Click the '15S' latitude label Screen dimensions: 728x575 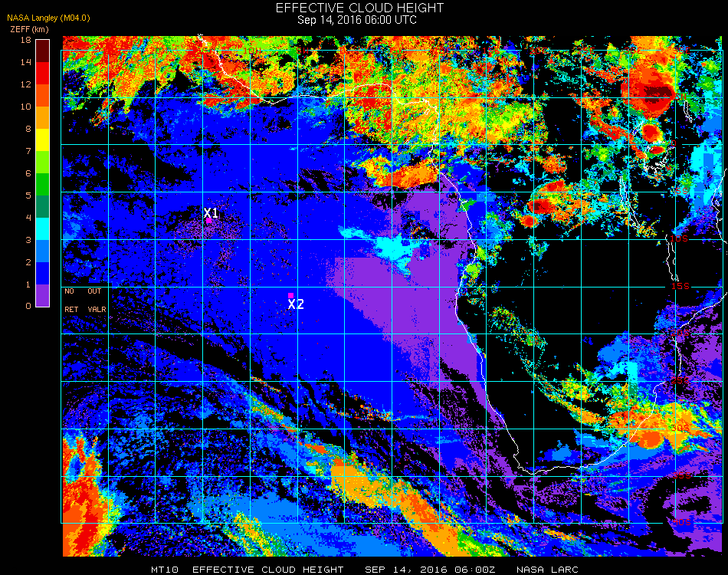pyautogui.click(x=680, y=286)
